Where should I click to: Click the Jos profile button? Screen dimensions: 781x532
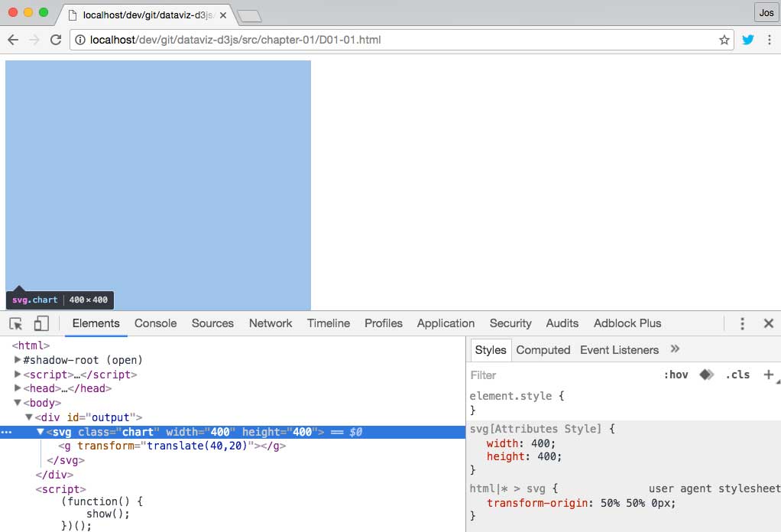pos(766,13)
